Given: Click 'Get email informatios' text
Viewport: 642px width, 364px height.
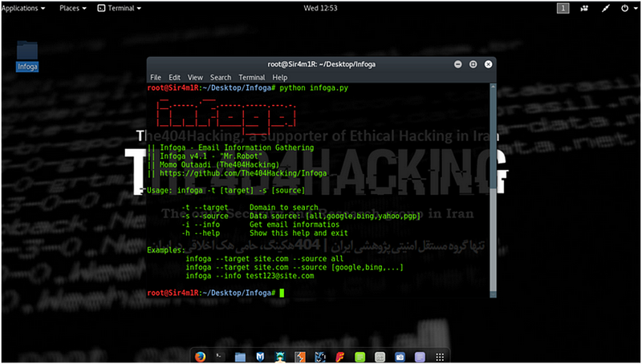Looking at the screenshot, I should coord(295,224).
